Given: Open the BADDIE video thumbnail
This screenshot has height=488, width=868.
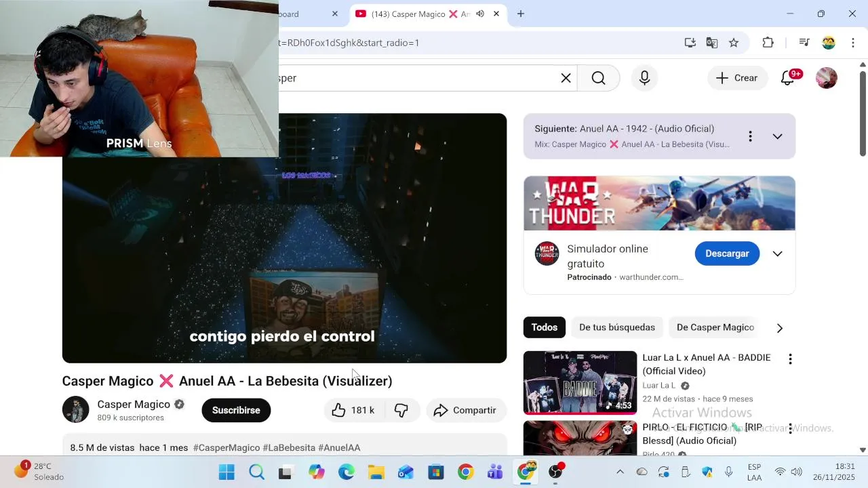Looking at the screenshot, I should 580,382.
